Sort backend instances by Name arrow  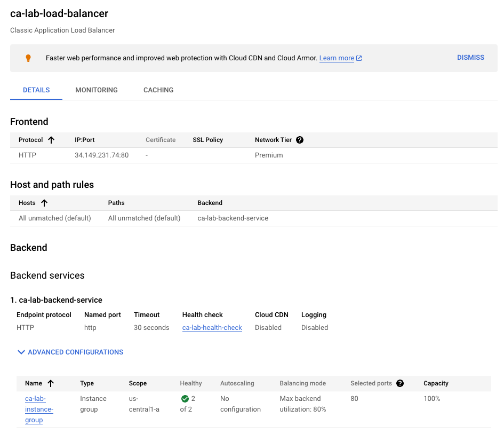(51, 383)
